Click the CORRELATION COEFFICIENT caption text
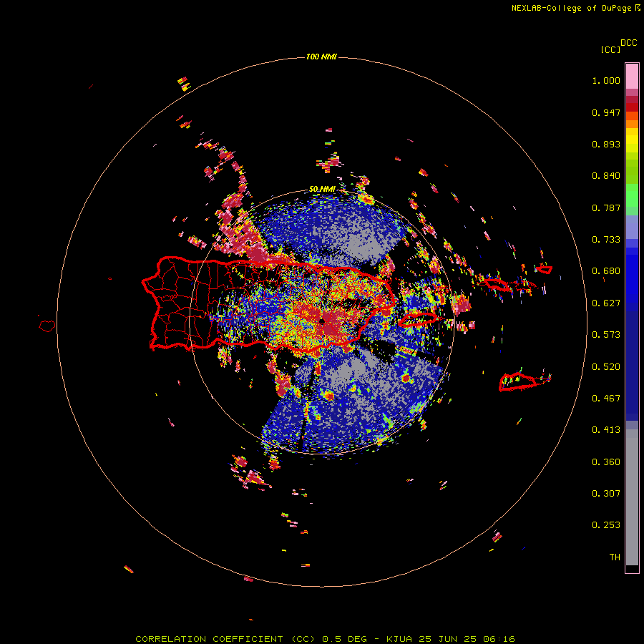This screenshot has height=644, width=644. pos(210,639)
